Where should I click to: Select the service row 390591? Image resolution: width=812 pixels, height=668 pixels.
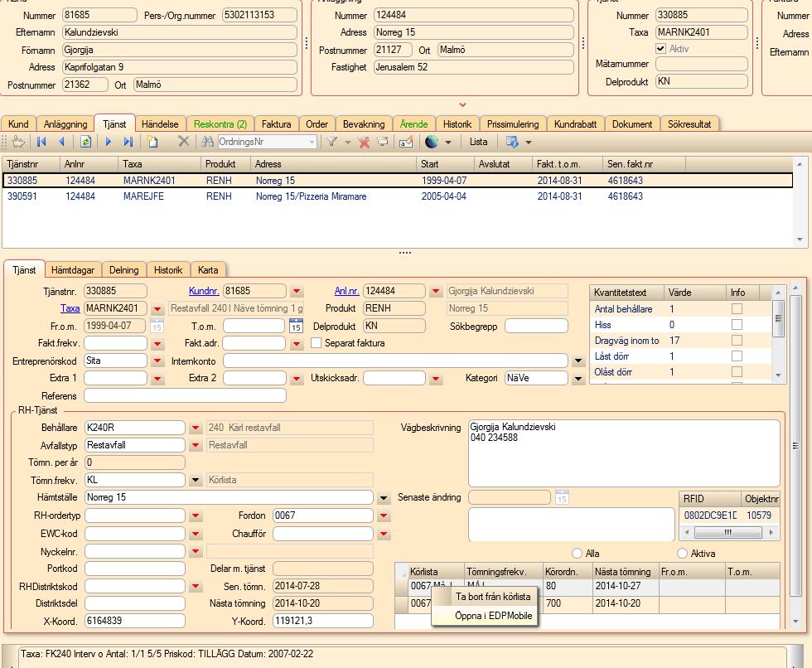tap(398, 196)
